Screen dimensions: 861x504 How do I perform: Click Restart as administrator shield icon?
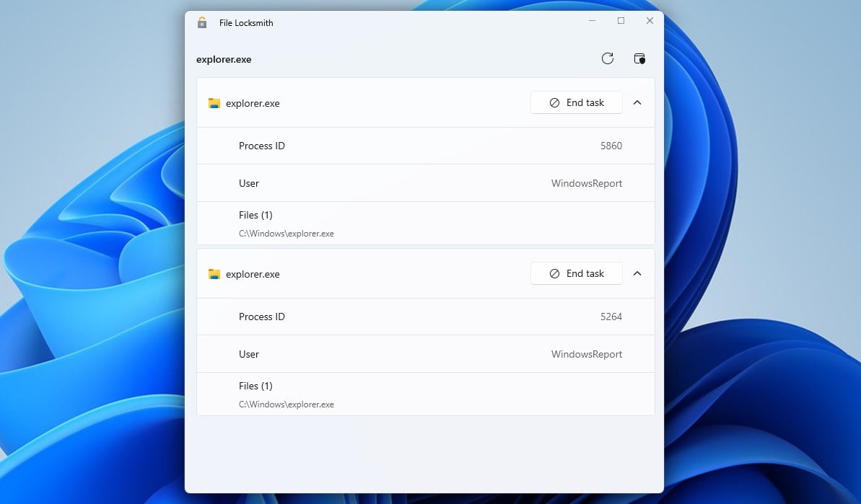(639, 58)
